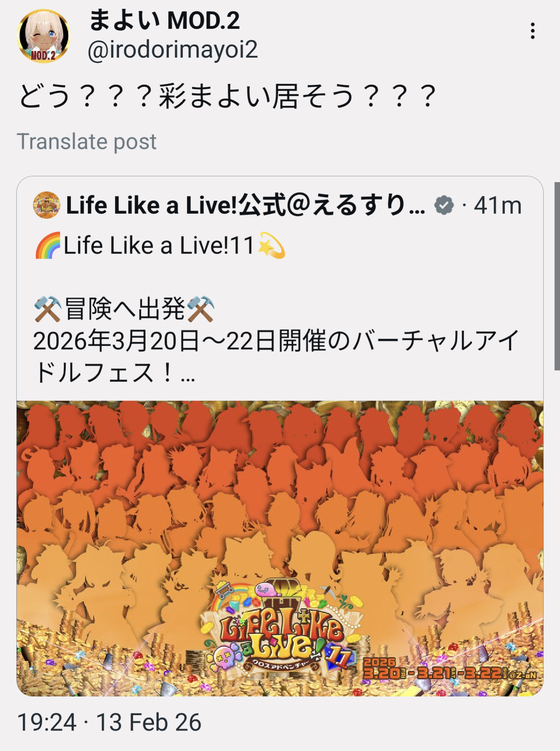Open the @irodorimayoi2 handle
This screenshot has height=751, width=560.
(x=172, y=49)
